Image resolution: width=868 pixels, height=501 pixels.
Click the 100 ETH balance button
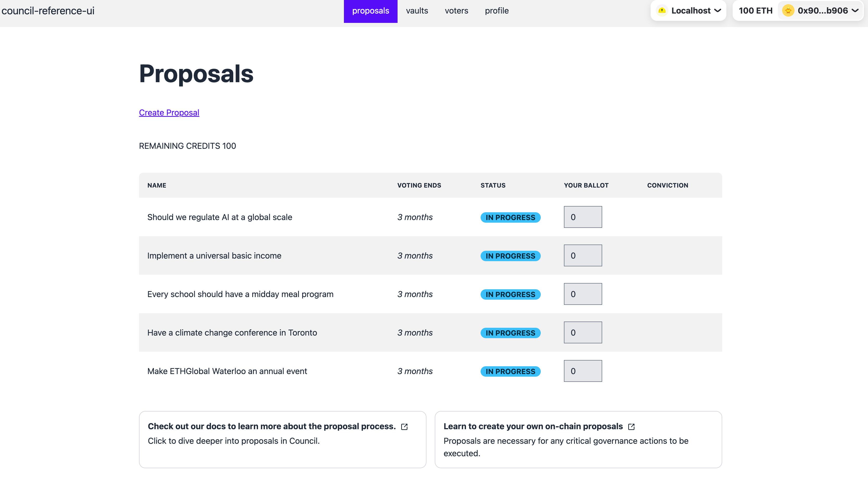(x=756, y=11)
